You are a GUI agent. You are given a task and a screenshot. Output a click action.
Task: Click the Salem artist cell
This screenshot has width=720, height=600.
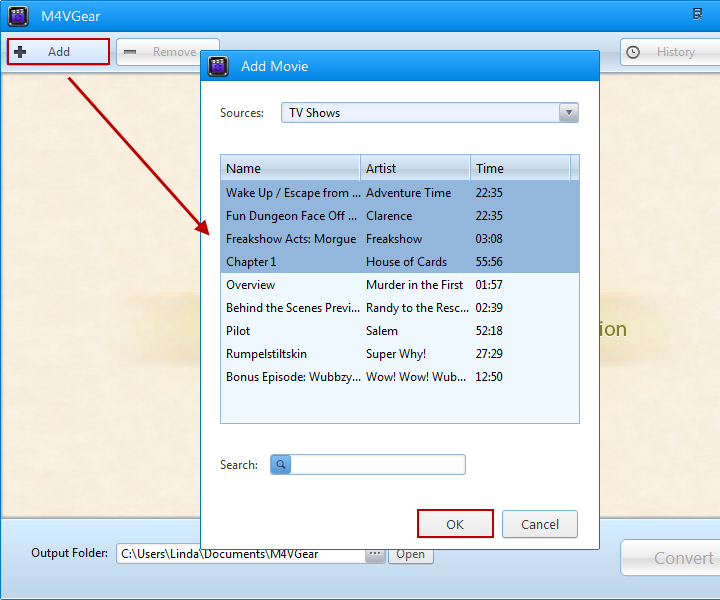(x=382, y=331)
